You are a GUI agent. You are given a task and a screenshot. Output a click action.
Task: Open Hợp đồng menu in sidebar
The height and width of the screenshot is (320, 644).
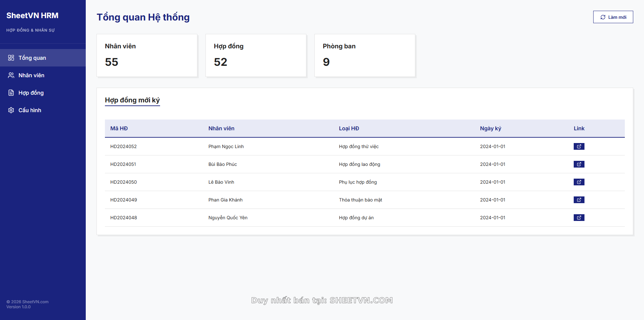pos(31,93)
